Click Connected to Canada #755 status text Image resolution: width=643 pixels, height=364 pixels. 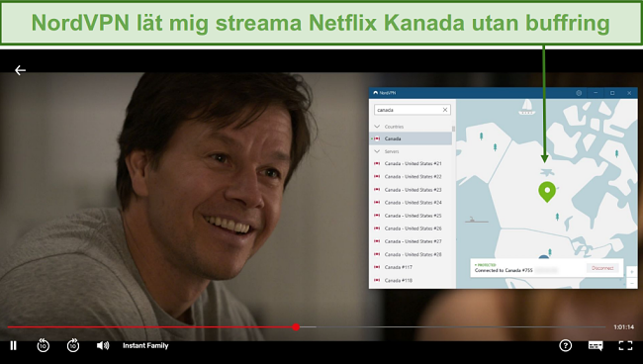tap(504, 271)
